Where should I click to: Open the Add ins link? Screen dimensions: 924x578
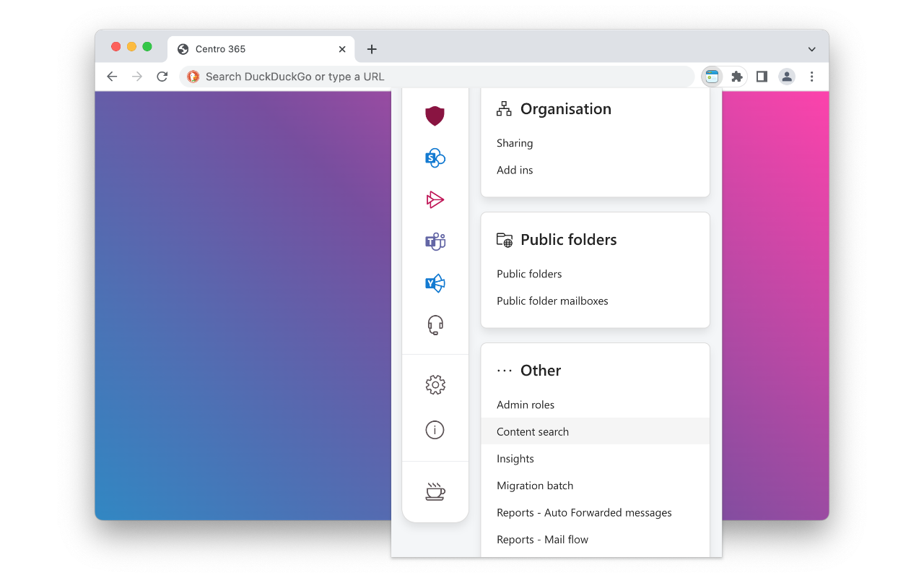[515, 170]
